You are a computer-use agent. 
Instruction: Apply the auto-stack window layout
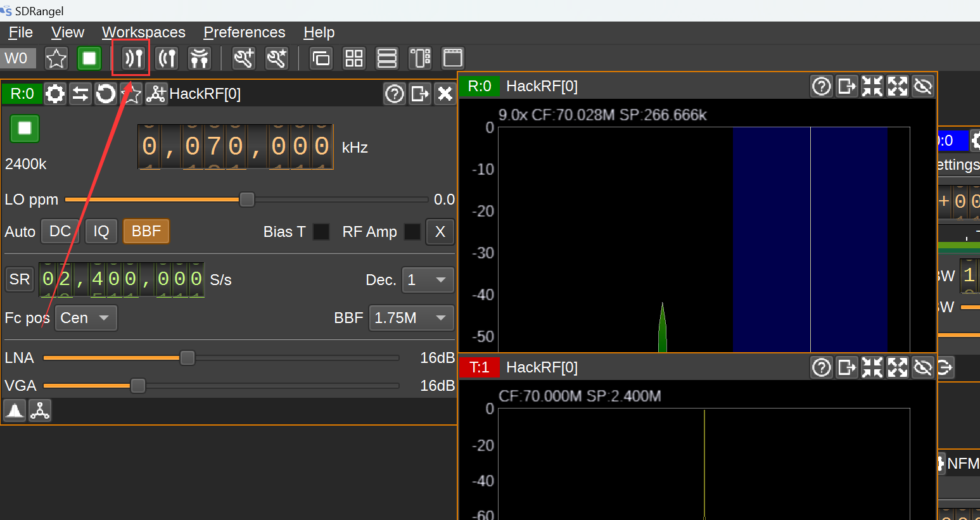[x=420, y=58]
